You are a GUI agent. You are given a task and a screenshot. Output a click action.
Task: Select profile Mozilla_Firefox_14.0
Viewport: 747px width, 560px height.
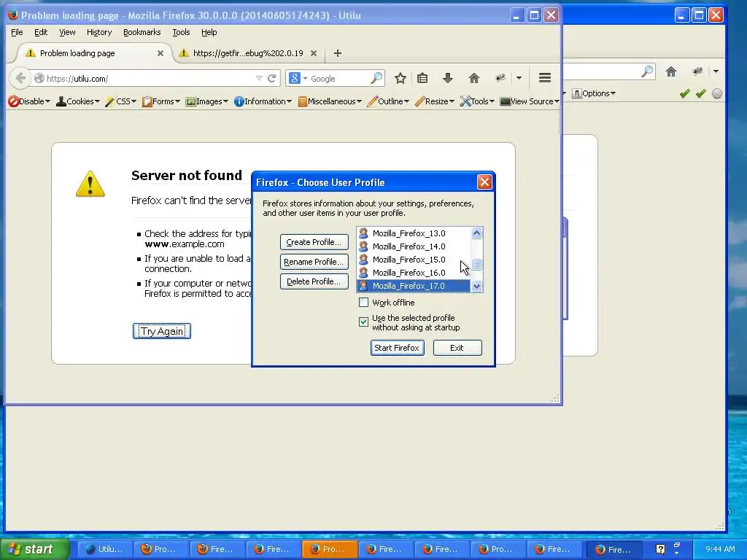[413, 246]
